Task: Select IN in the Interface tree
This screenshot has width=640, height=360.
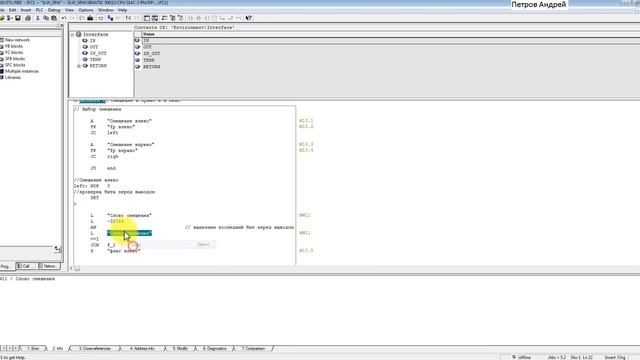Action: click(93, 41)
